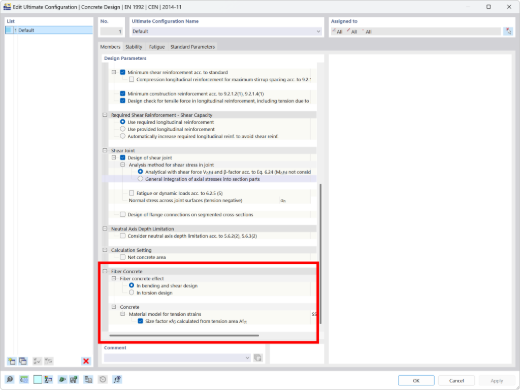Enable Consider neutral axis depth limitation
Image resolution: width=520 pixels, height=390 pixels.
(123, 236)
